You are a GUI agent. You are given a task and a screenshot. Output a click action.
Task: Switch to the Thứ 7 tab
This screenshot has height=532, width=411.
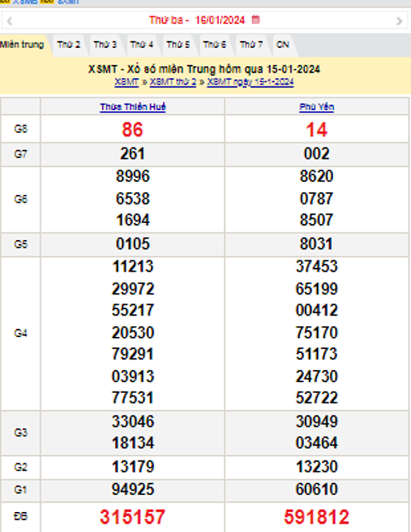coord(251,44)
